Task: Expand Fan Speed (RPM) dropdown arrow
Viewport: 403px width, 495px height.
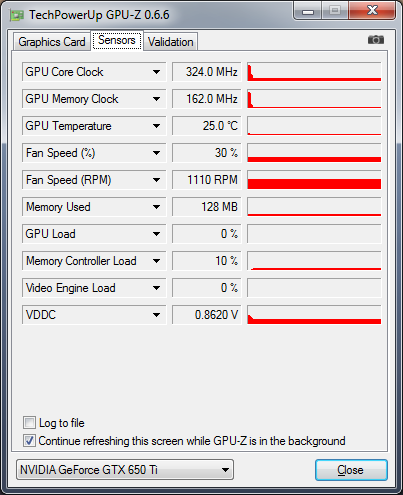Action: pyautogui.click(x=156, y=180)
